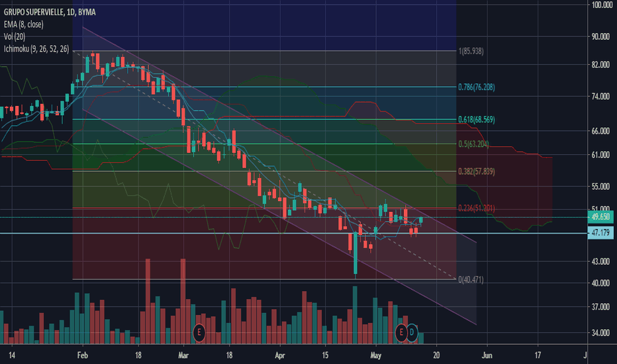Click the 17 date label after Jun
The width and height of the screenshot is (617, 364).
pyautogui.click(x=538, y=355)
